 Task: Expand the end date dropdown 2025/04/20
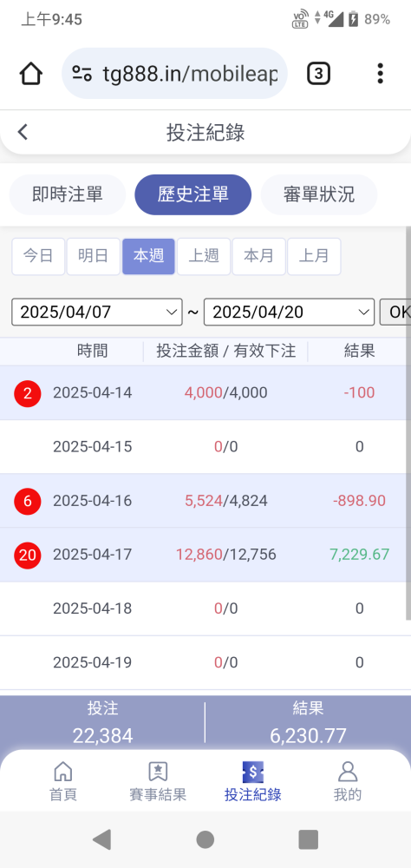(x=290, y=312)
